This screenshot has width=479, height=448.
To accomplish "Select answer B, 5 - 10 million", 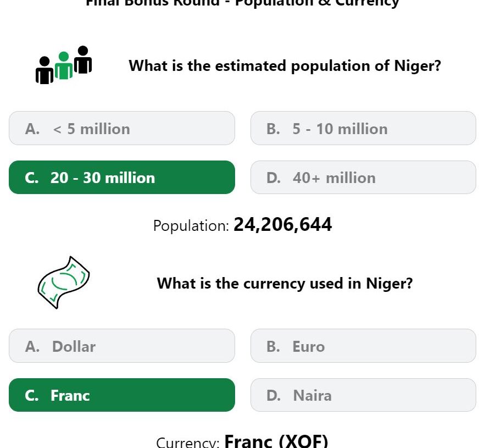I will coord(363,128).
